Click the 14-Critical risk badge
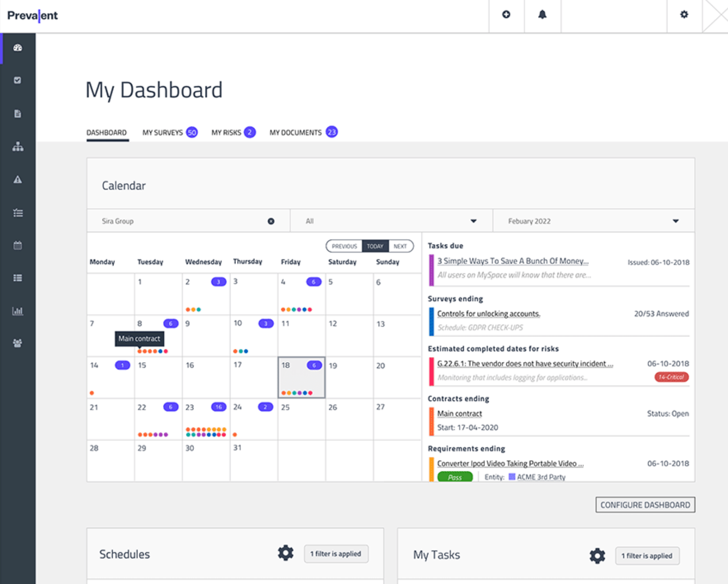728x584 pixels. tap(671, 377)
